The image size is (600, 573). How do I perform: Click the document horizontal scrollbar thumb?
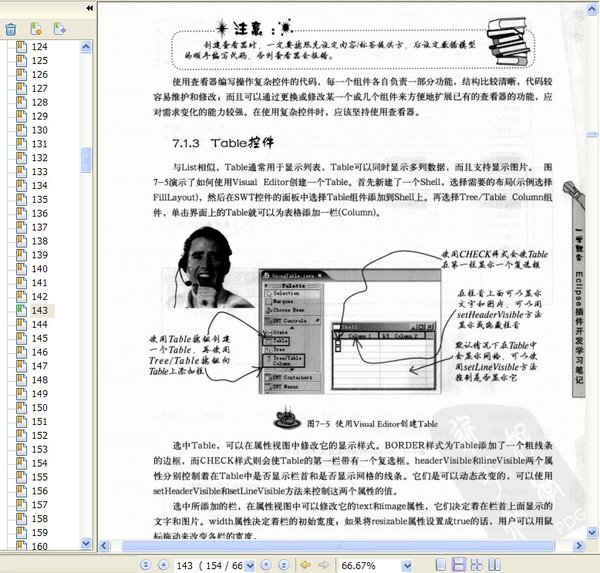point(338,546)
